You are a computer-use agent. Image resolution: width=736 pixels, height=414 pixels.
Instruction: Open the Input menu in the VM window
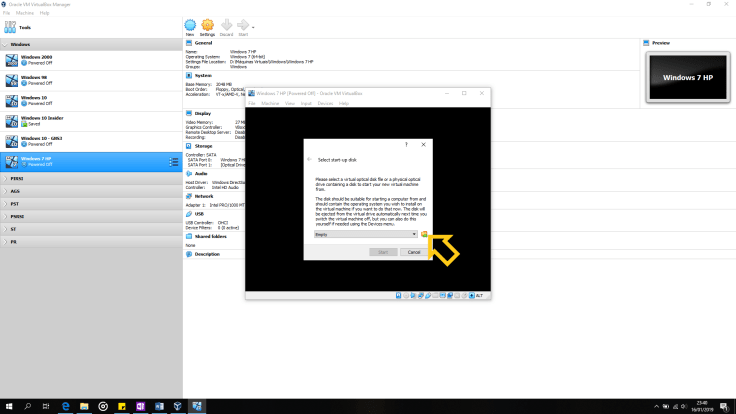pos(306,103)
